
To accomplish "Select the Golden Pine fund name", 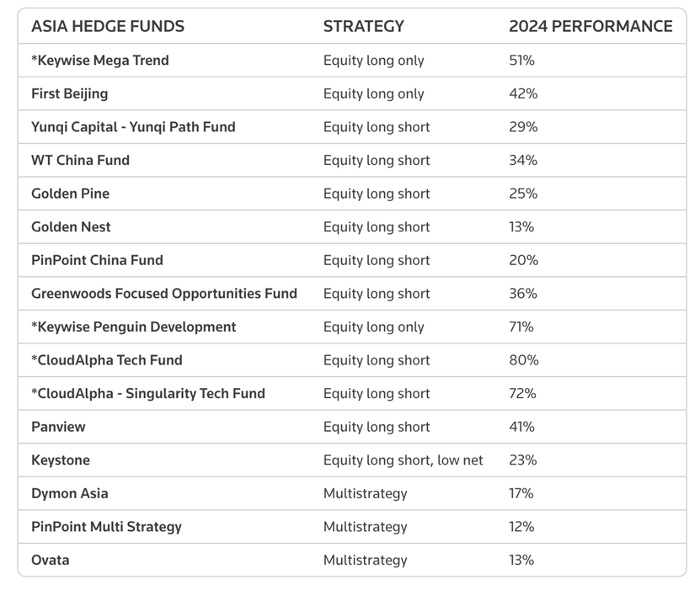I will click(70, 194).
